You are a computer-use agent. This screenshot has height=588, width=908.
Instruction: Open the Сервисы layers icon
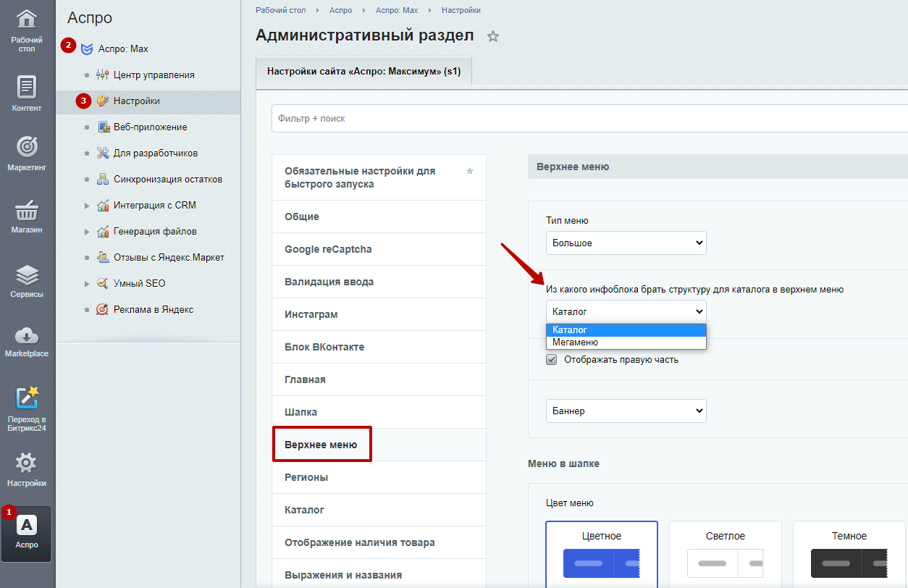(27, 275)
